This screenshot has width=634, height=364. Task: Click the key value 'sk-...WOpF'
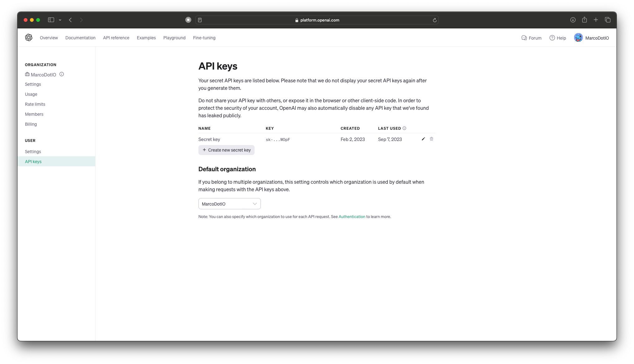point(278,140)
